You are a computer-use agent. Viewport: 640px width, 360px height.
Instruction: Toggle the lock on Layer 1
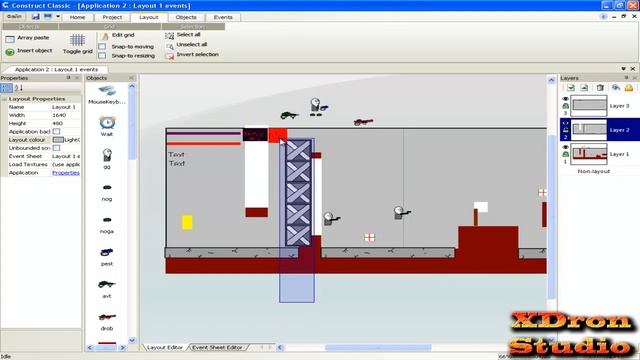coord(565,154)
